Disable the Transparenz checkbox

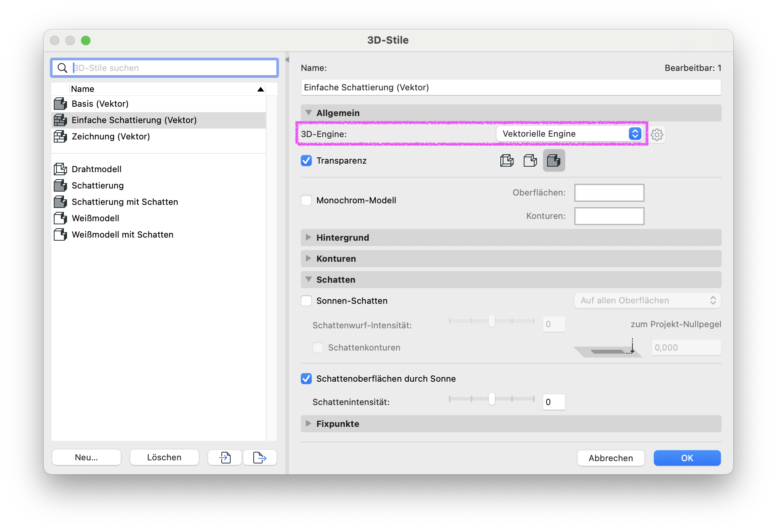click(306, 160)
